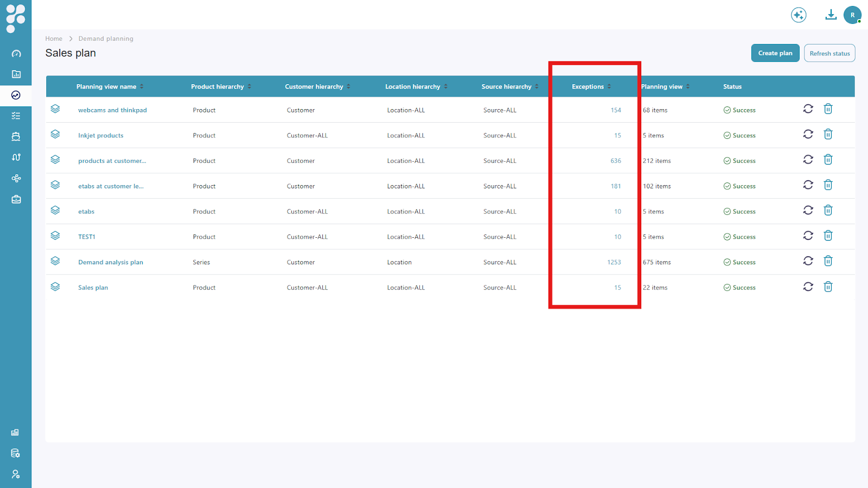Click the Create plan button
Screen dimensions: 868x488
(x=775, y=53)
